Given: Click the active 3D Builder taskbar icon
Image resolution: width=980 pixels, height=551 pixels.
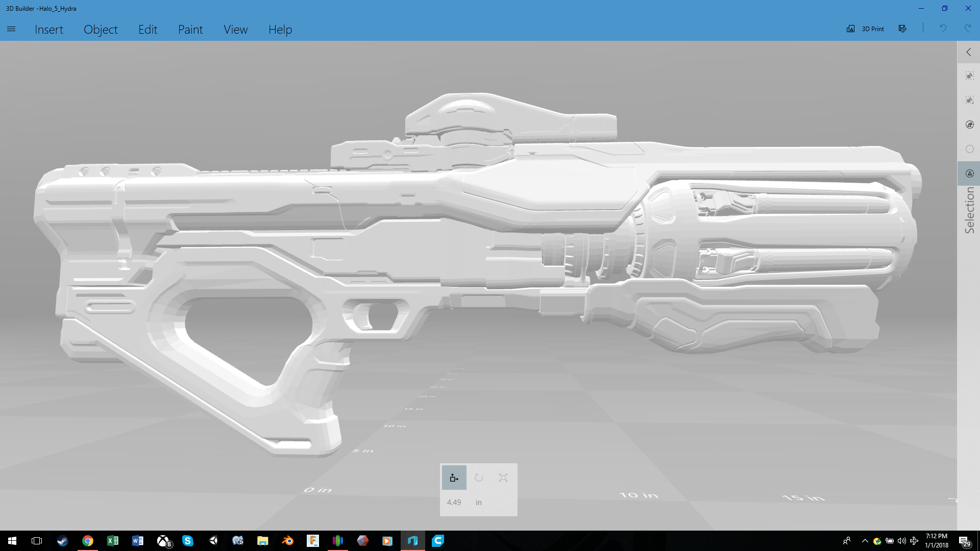Looking at the screenshot, I should tap(413, 541).
